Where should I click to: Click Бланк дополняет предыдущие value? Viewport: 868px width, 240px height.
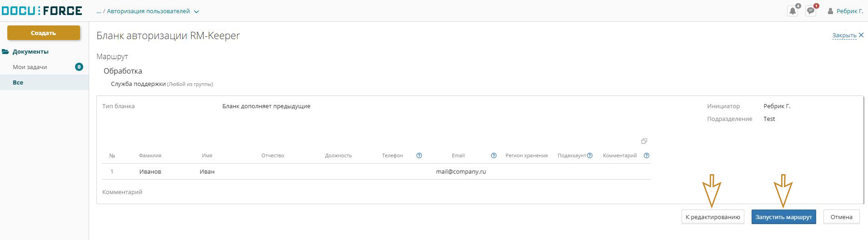[x=266, y=106]
